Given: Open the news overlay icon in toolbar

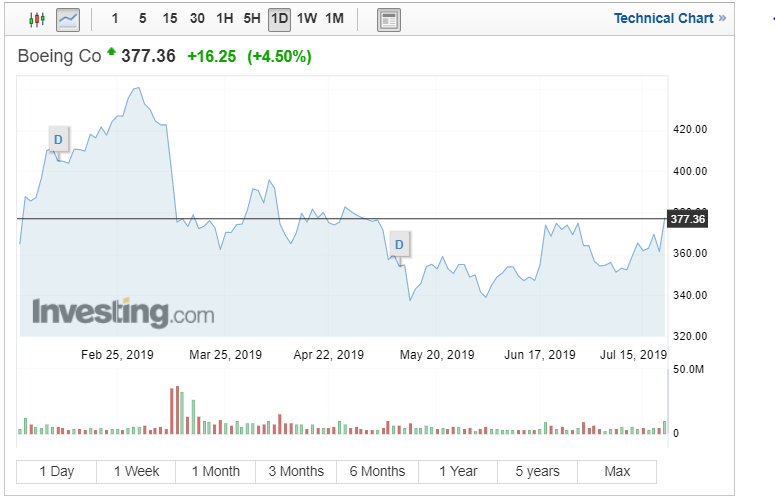Looking at the screenshot, I should click(389, 19).
